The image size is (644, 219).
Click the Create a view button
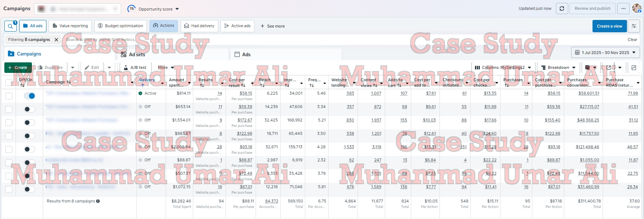click(x=609, y=26)
